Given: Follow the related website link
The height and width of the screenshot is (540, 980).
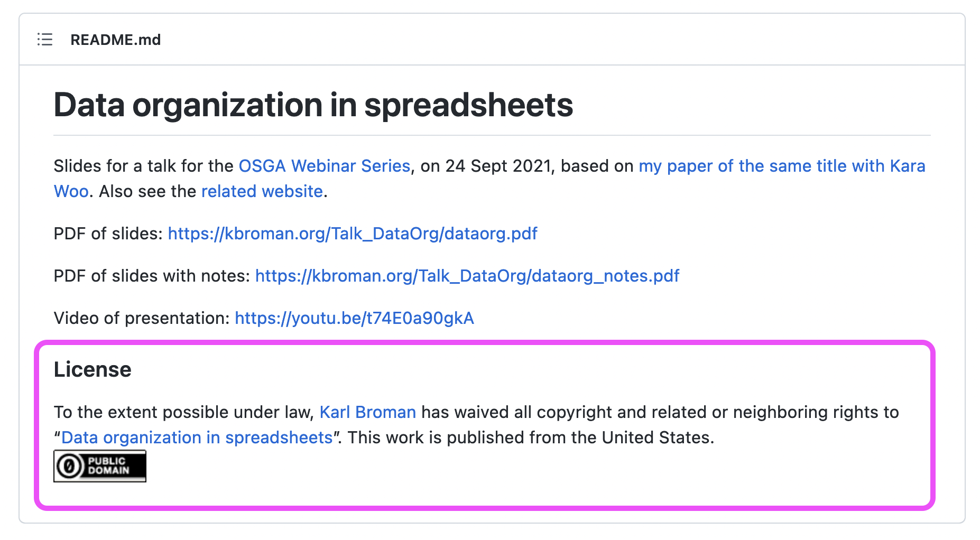Looking at the screenshot, I should 262,191.
